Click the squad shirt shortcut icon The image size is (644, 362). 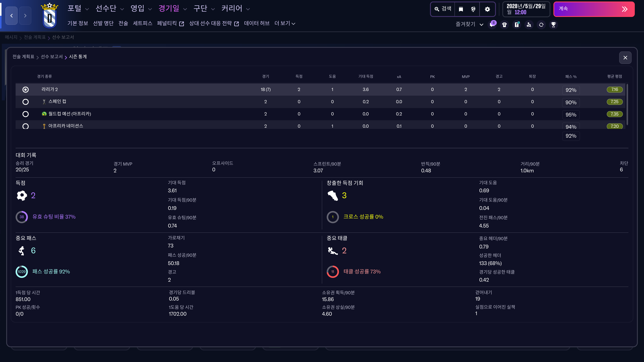(504, 24)
